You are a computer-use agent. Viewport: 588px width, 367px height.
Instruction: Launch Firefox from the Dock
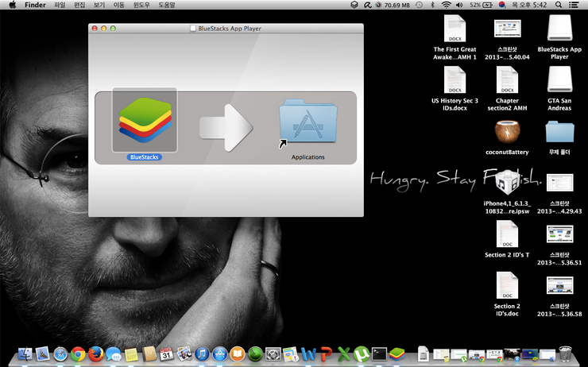click(x=95, y=353)
